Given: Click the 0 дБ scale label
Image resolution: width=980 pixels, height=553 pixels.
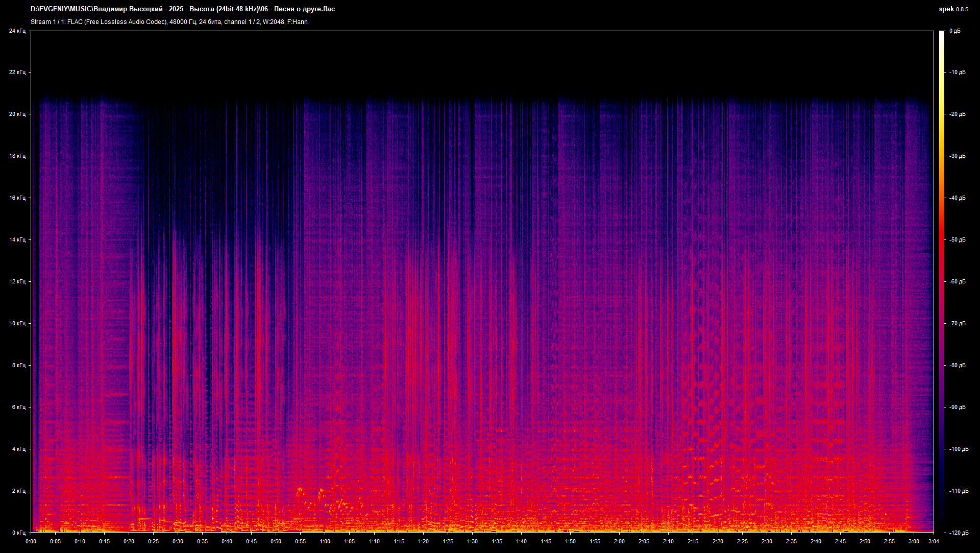Looking at the screenshot, I should pos(954,31).
